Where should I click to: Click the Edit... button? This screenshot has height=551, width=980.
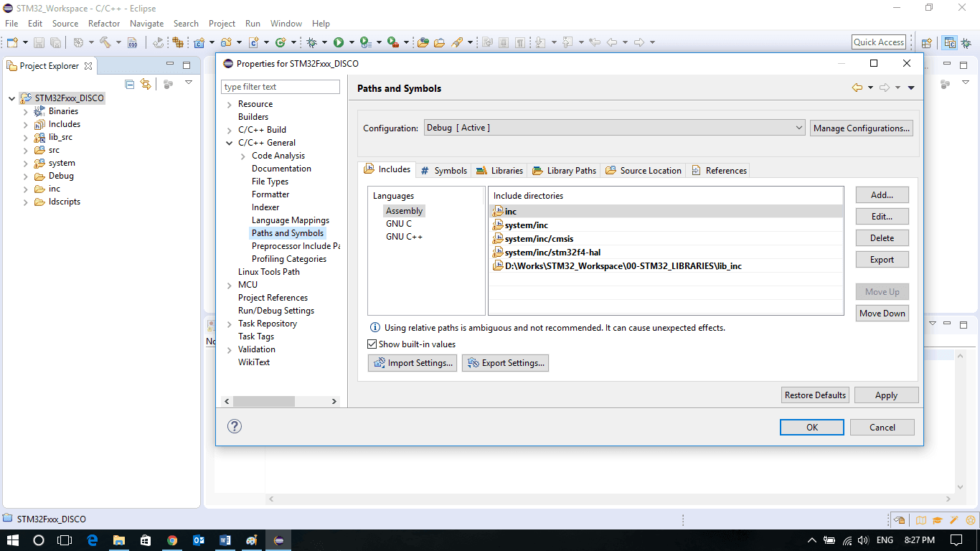tap(882, 216)
